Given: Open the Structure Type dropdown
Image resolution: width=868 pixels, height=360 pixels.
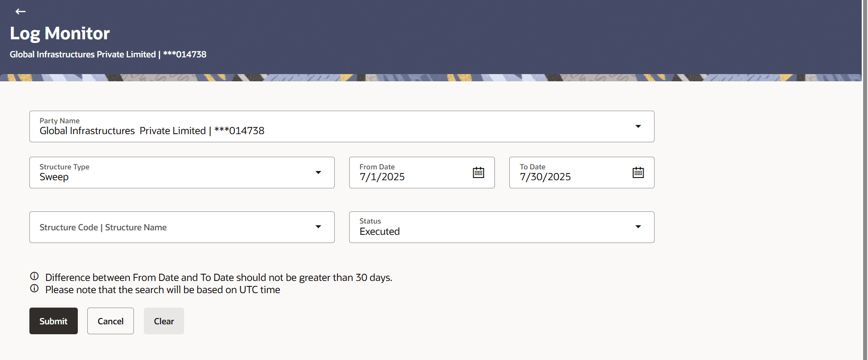Looking at the screenshot, I should tap(318, 173).
